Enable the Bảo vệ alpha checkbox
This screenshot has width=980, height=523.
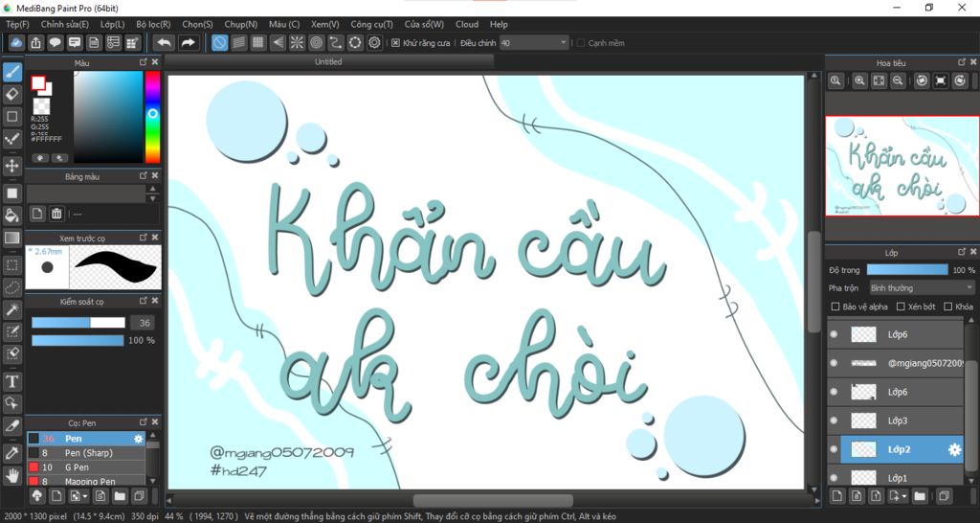coord(835,307)
